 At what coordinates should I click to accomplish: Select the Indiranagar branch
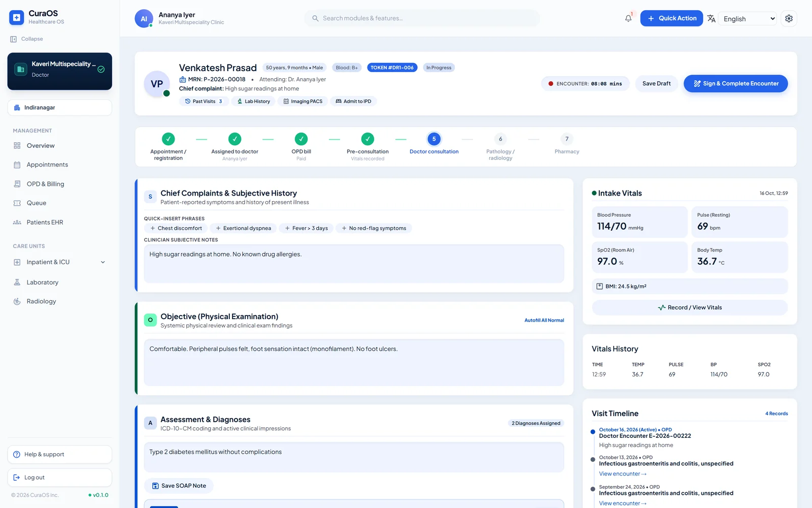point(59,108)
